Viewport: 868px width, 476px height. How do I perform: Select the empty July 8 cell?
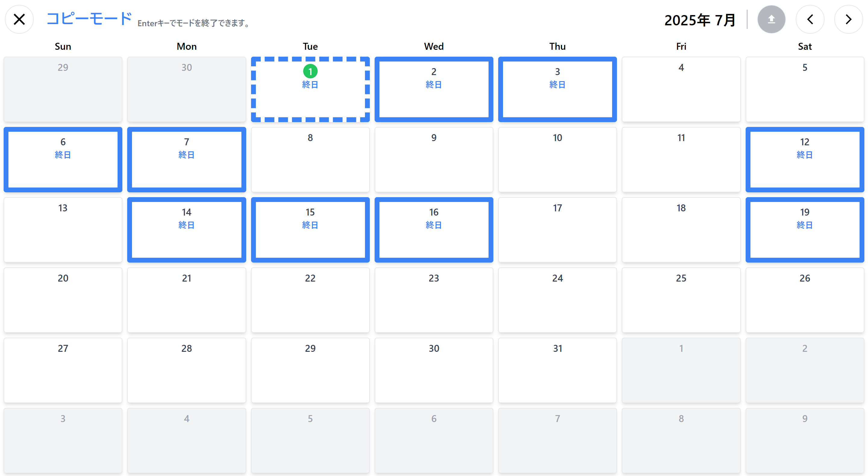click(310, 159)
